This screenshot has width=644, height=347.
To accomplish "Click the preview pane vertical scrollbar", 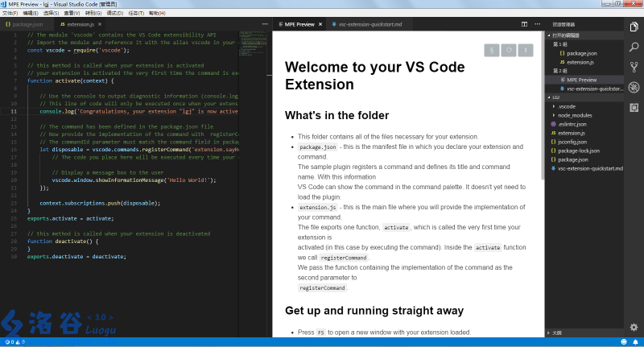I will (543, 105).
